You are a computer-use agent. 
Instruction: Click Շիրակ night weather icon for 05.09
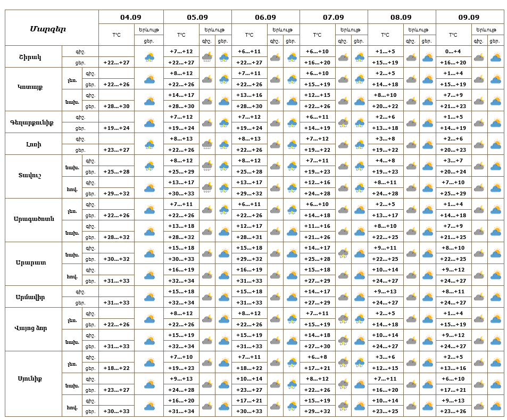point(207,57)
